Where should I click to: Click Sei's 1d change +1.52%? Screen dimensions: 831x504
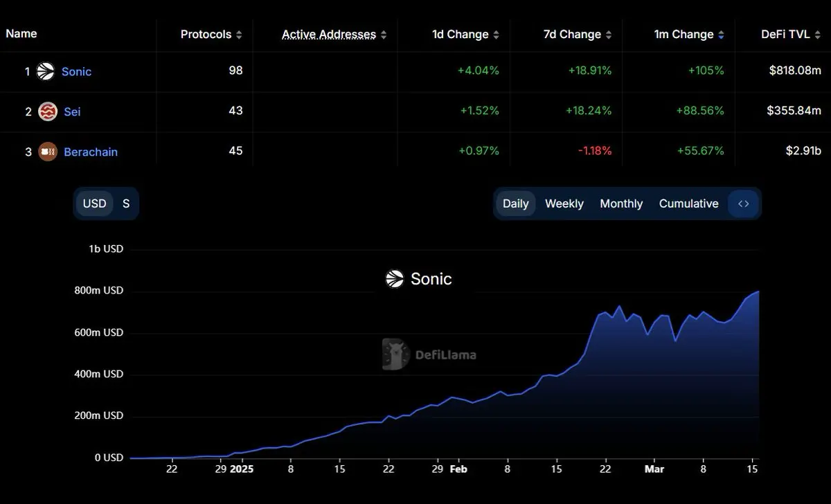479,111
